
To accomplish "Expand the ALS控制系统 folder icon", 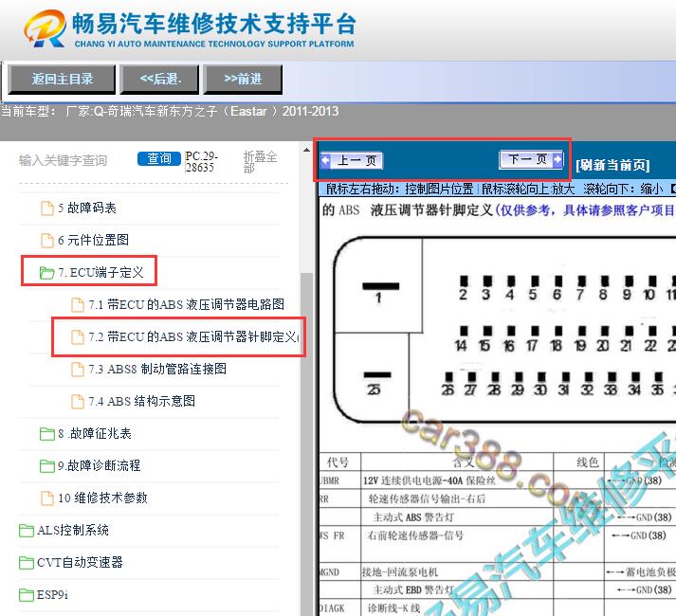I will tap(27, 530).
